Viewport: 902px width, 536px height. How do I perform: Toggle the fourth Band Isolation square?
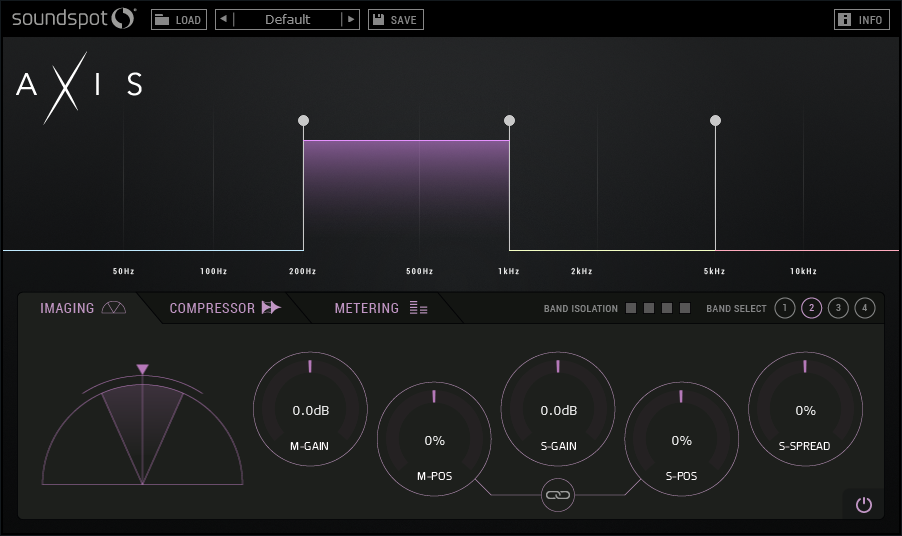click(685, 308)
